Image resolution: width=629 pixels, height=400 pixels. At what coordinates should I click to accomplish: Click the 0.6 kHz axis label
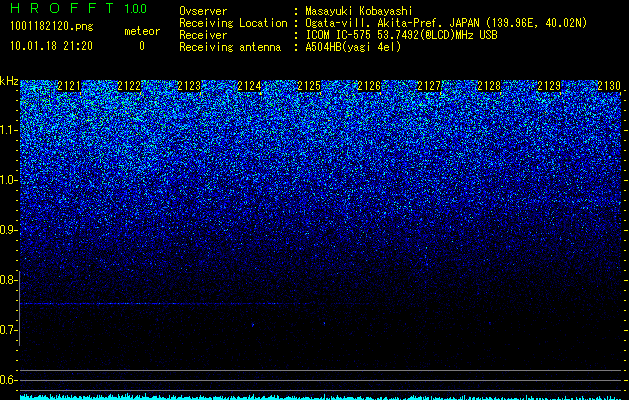coord(9,380)
